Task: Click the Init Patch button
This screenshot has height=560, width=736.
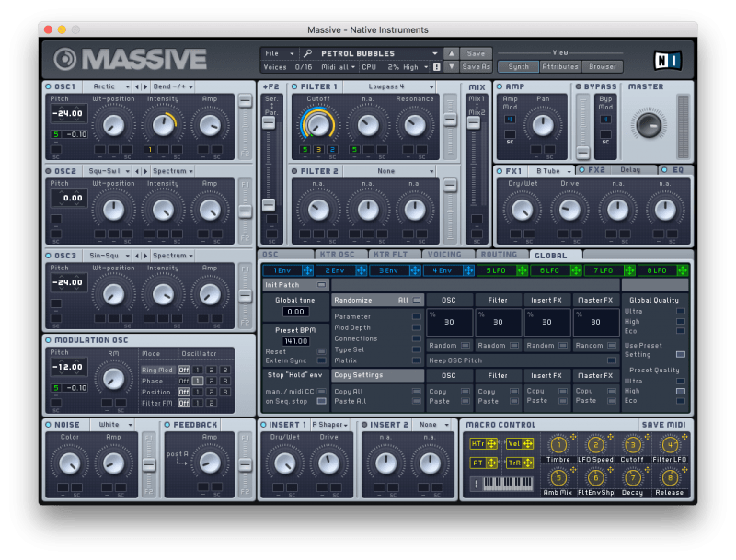Action: click(x=295, y=285)
